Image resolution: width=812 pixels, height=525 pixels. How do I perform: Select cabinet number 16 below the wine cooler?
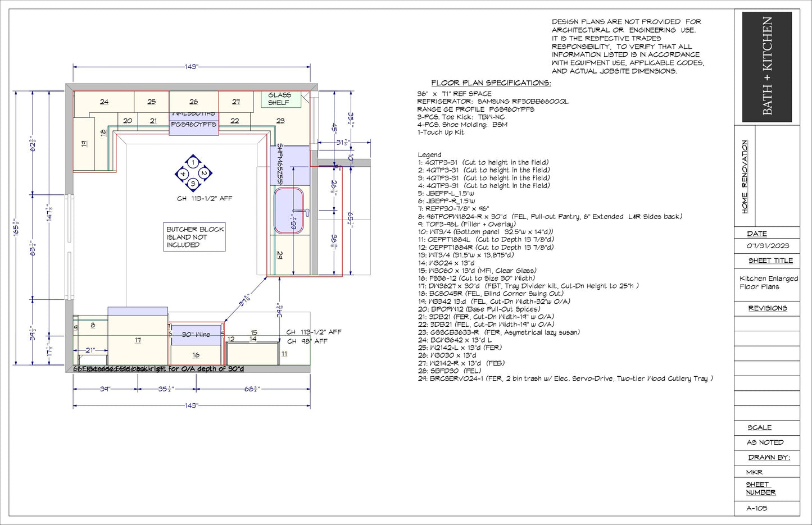coord(196,355)
